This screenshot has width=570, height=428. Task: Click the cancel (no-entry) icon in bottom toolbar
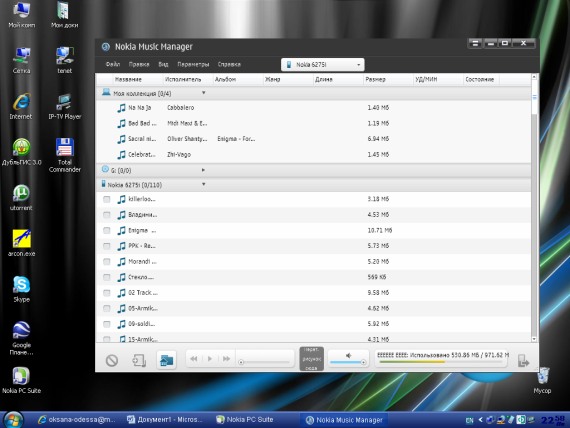point(112,360)
